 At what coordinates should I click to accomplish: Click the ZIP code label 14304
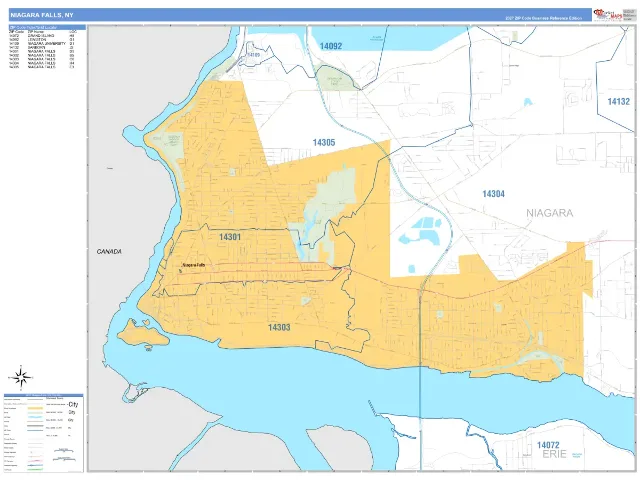pyautogui.click(x=493, y=194)
